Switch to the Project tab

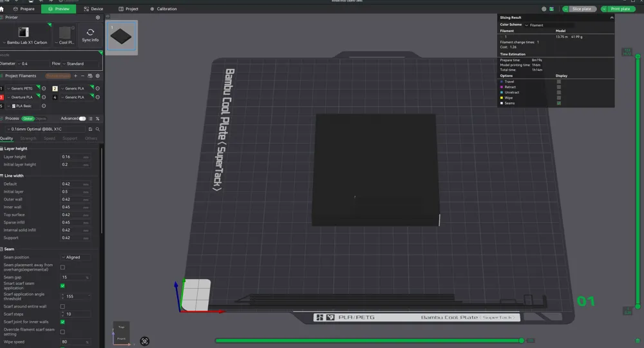(x=129, y=8)
